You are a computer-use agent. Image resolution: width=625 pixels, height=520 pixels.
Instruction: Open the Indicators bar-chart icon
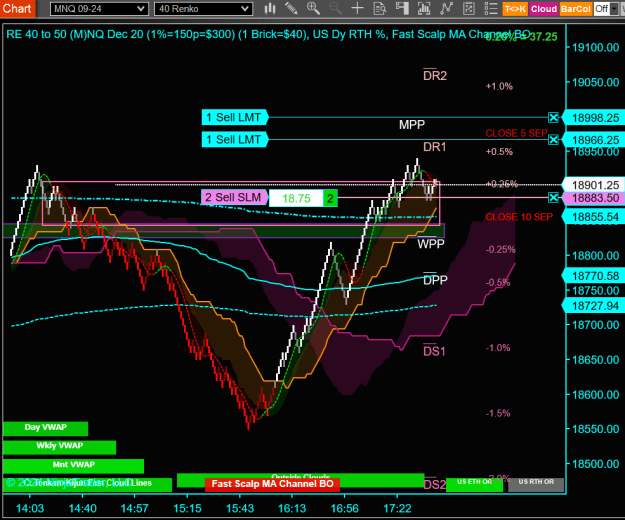(x=424, y=8)
